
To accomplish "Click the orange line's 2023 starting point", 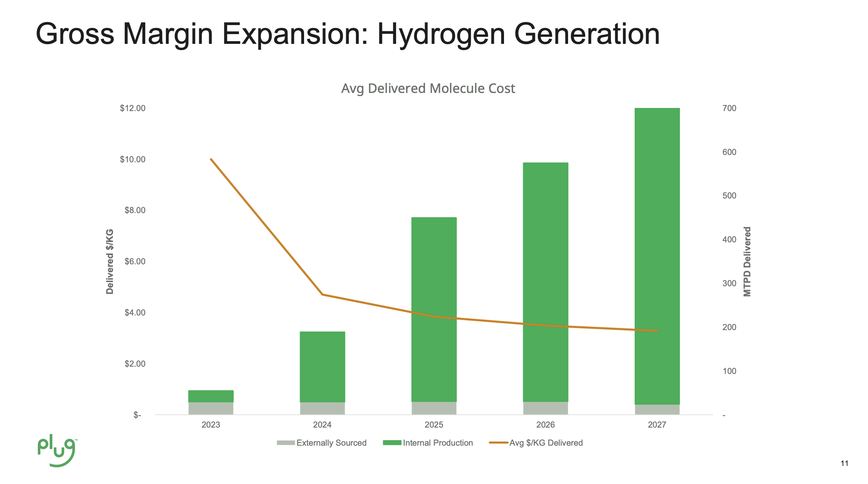I will point(211,159).
